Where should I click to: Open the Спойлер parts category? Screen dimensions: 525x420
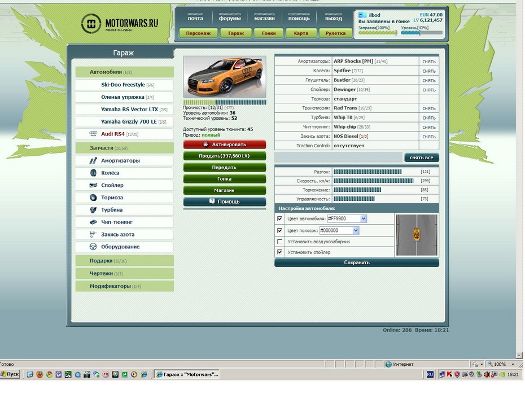[124, 185]
